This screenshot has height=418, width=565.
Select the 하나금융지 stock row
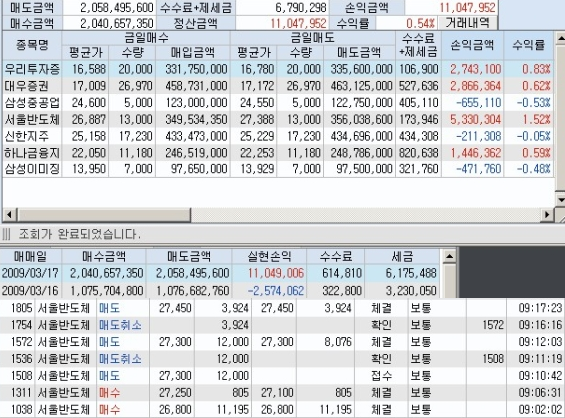pyautogui.click(x=278, y=153)
